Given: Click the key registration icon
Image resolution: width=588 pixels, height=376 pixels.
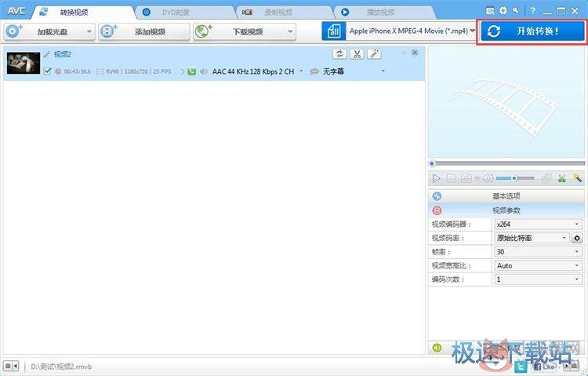Looking at the screenshot, I should tap(516, 10).
